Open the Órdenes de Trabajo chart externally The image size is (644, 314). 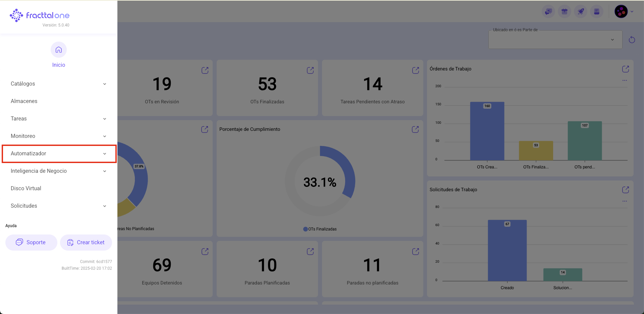[x=626, y=69]
